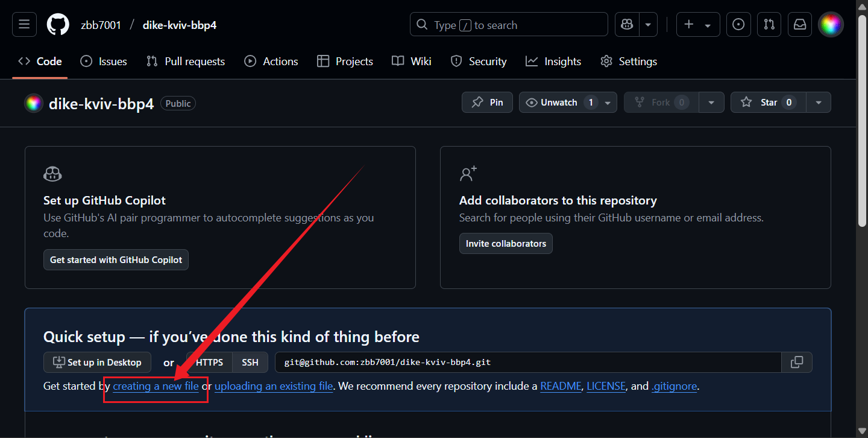
Task: Expand the Fork dropdown arrow
Action: [x=712, y=103]
